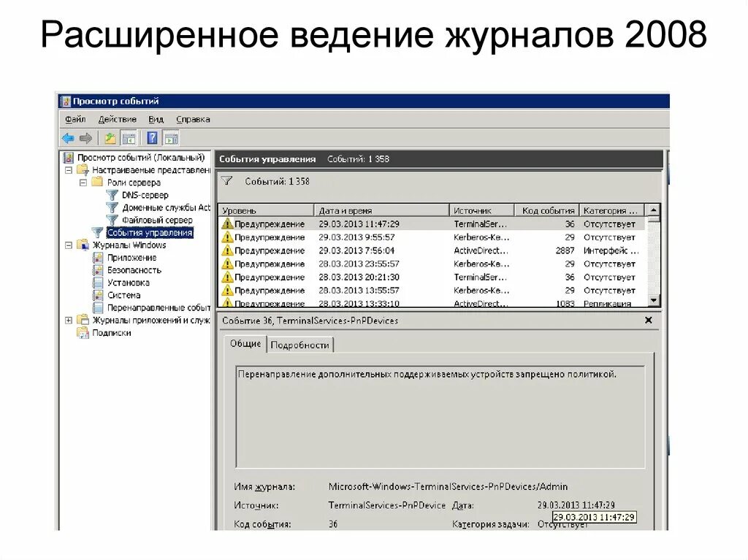Select the Система log icon
Viewport: 748px width, 560px height.
pyautogui.click(x=98, y=295)
